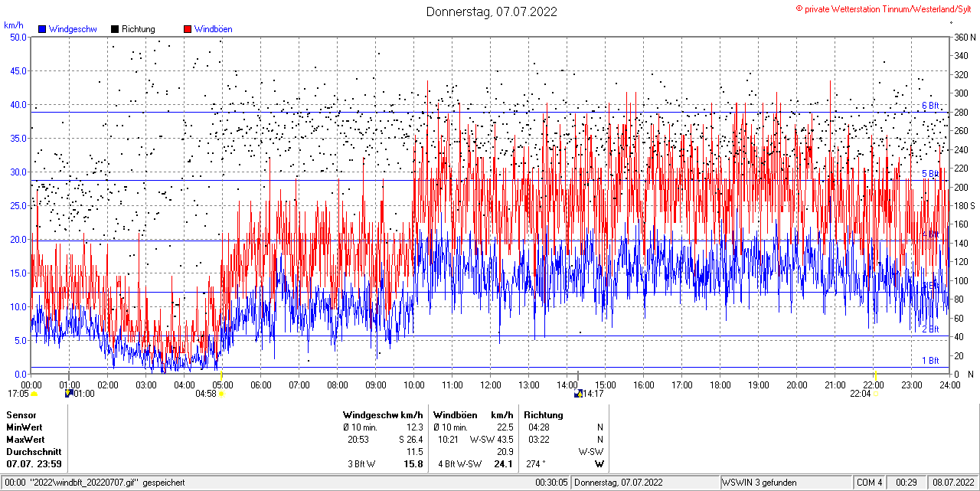
Task: Click the sunset time 22:04 label
Action: pyautogui.click(x=861, y=394)
